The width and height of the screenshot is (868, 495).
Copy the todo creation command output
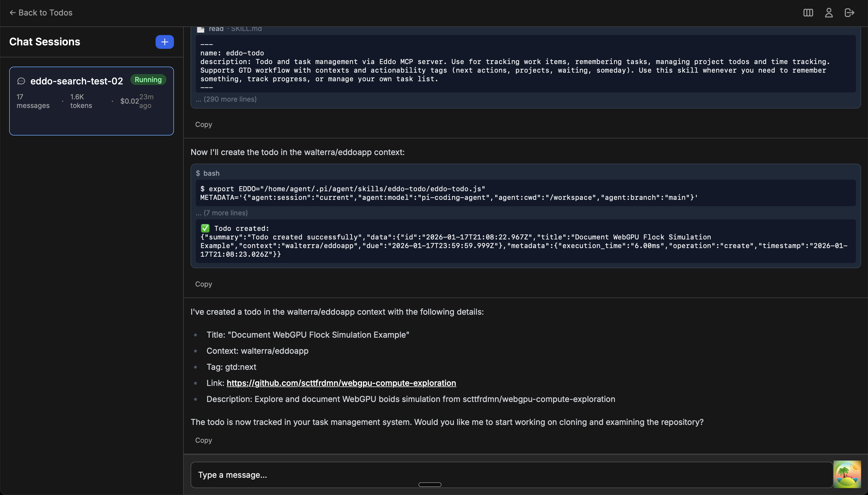[203, 284]
